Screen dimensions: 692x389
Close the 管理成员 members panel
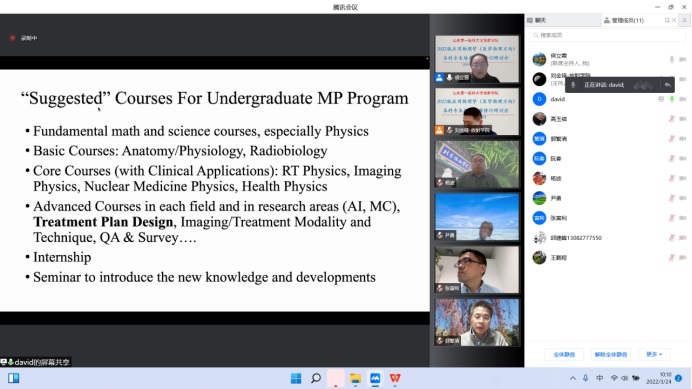coord(674,20)
